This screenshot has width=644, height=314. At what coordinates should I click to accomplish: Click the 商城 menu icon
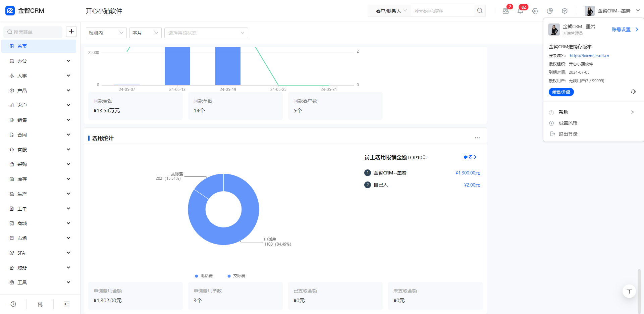coord(12,223)
